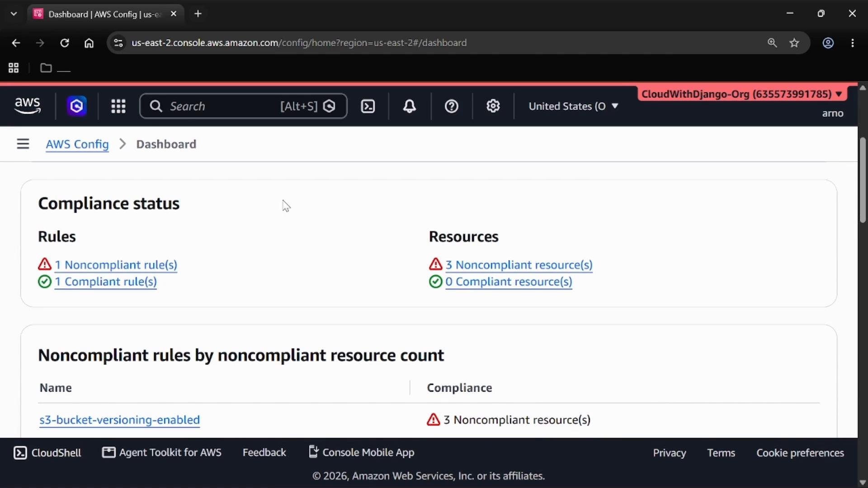Open Cookie preferences in the footer

pyautogui.click(x=800, y=453)
